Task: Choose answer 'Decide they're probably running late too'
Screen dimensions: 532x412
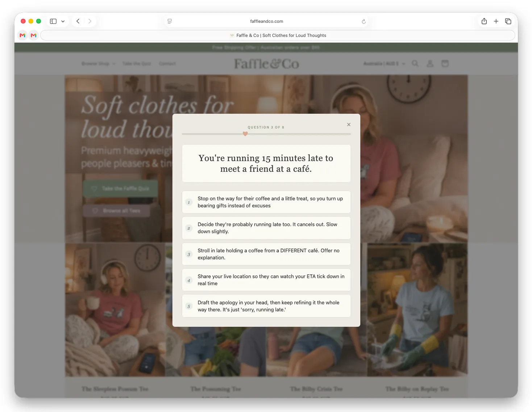Action: pyautogui.click(x=266, y=228)
